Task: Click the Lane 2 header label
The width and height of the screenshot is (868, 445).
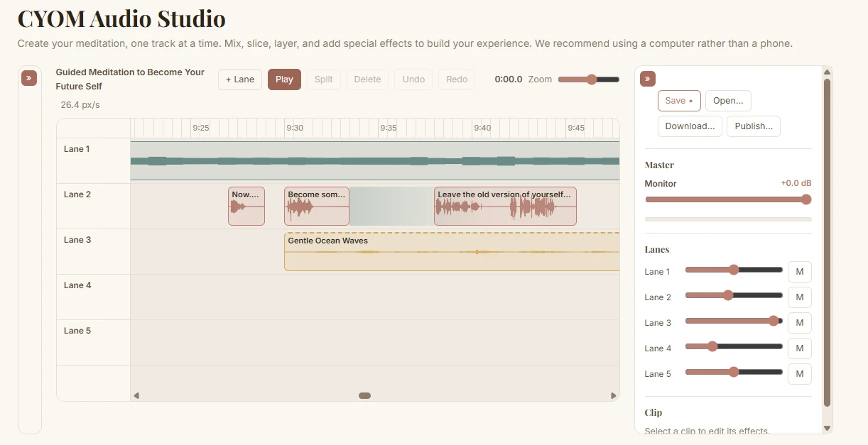Action: tap(77, 194)
